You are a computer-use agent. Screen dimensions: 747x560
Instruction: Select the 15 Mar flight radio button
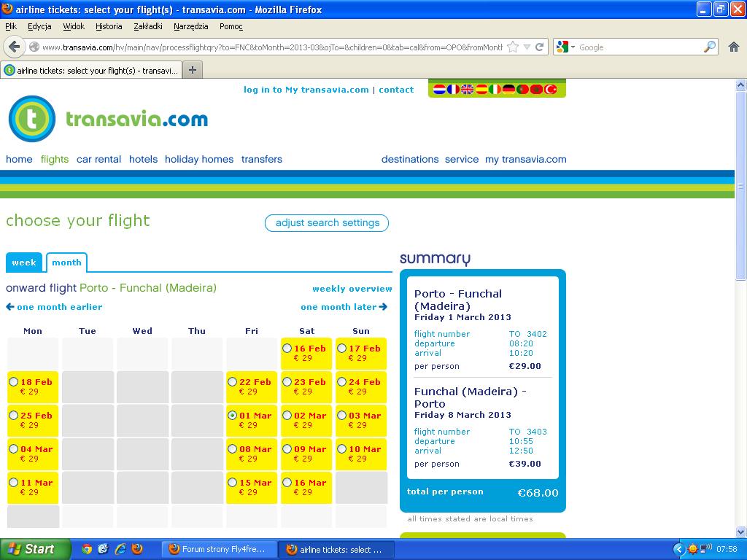[233, 483]
